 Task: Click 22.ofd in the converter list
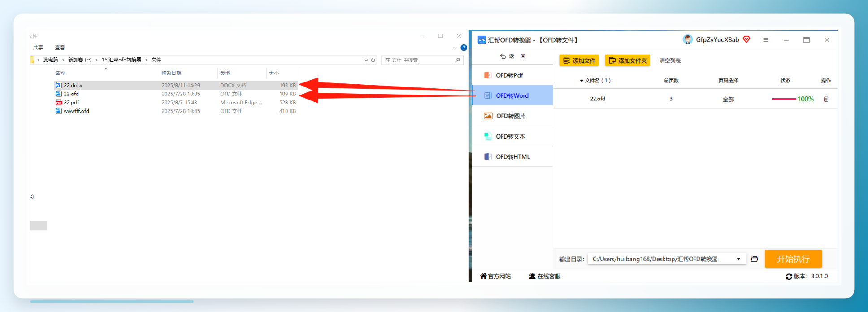tap(597, 99)
